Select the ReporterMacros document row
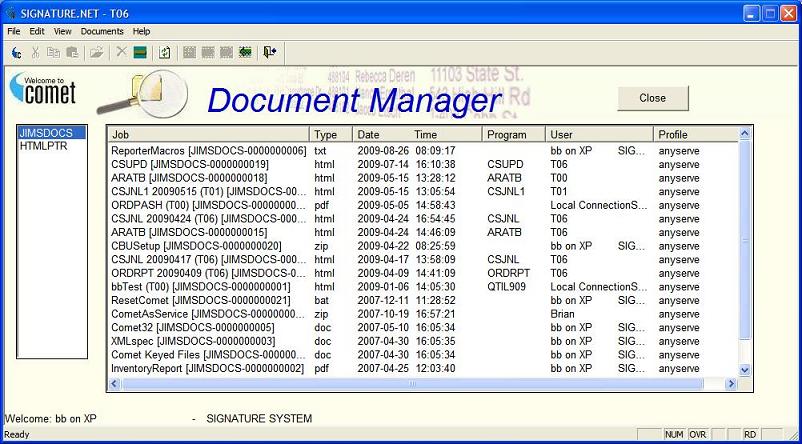This screenshot has height=444, width=802. 423,151
